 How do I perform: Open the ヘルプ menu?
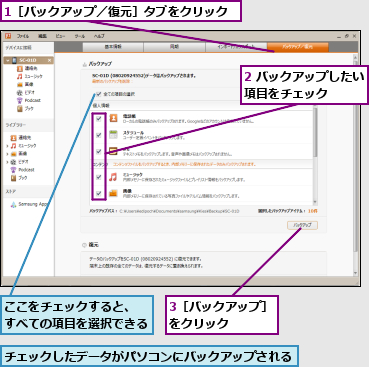(x=99, y=36)
